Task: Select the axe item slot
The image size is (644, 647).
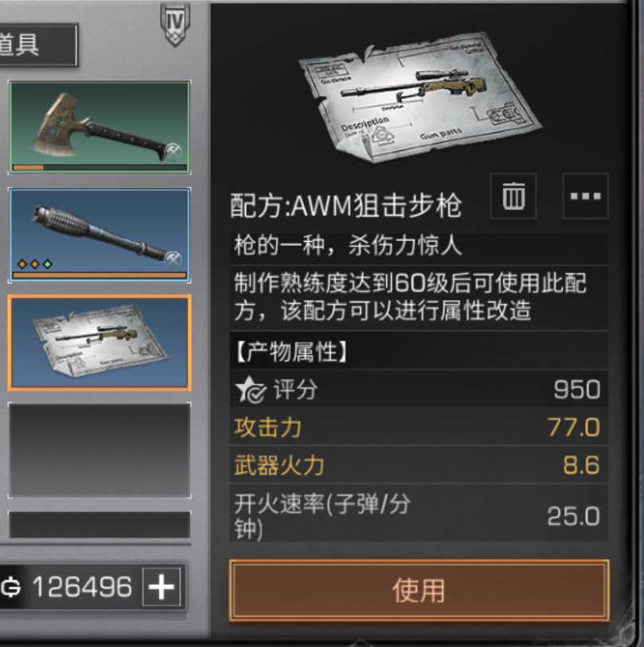Action: (x=100, y=127)
